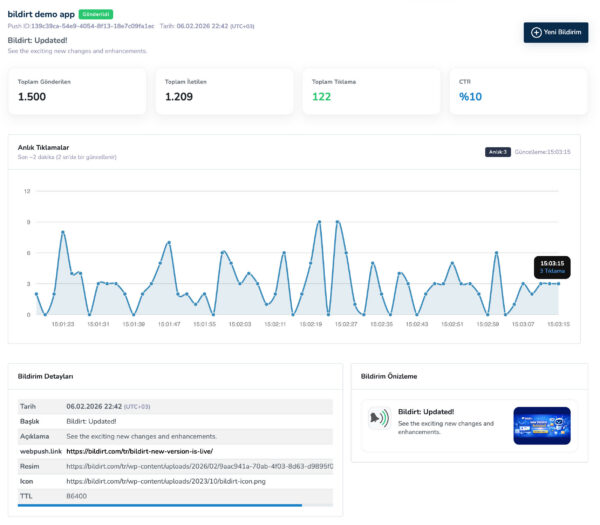
Task: Click the Toplam Tıklama value 122
Action: 321,97
